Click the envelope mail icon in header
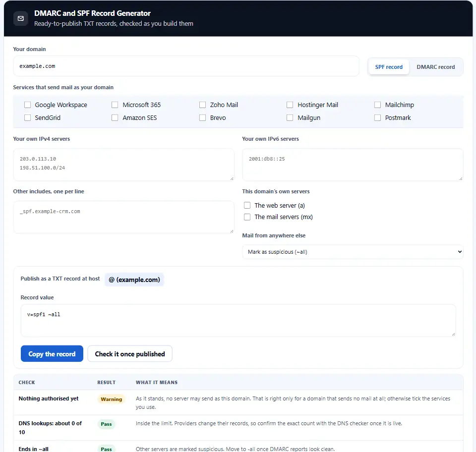476x452 pixels. 21,18
